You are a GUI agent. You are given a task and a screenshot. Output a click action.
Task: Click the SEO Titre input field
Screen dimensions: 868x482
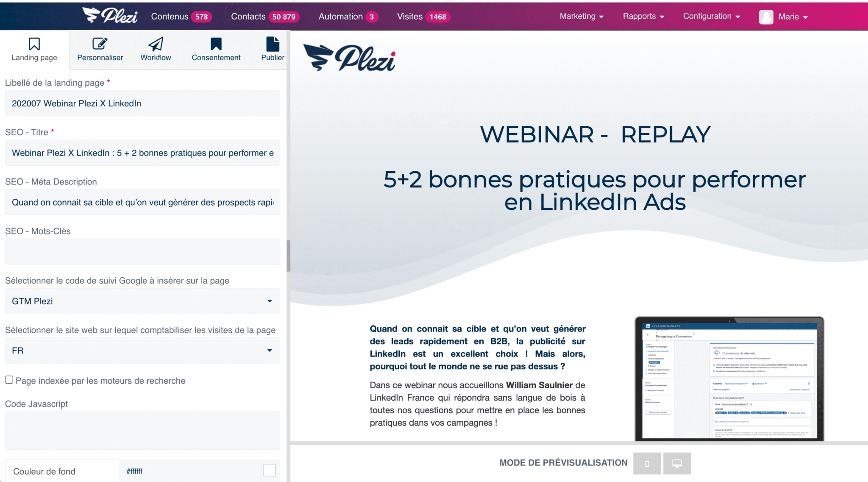[142, 153]
